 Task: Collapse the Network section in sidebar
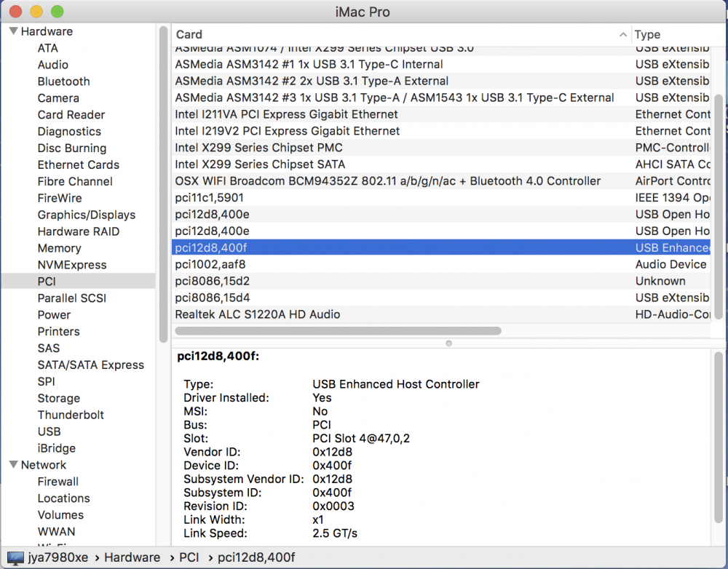(13, 464)
